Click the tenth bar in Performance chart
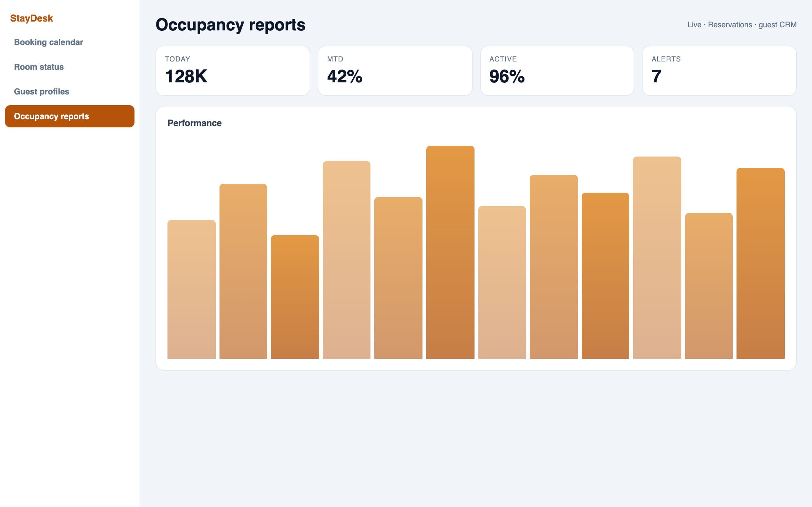Screen dimensions: 812x507 [657, 258]
